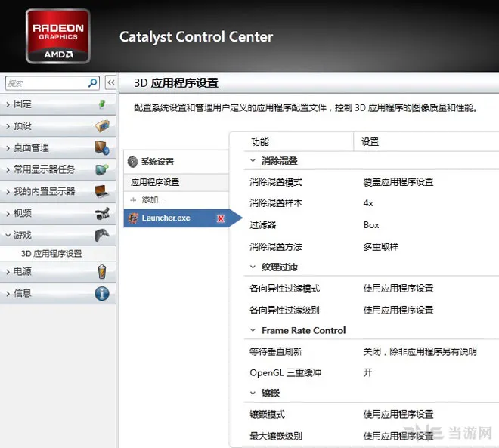
Task: Collapse the 纹理过滤 settings group
Action: pos(253,267)
